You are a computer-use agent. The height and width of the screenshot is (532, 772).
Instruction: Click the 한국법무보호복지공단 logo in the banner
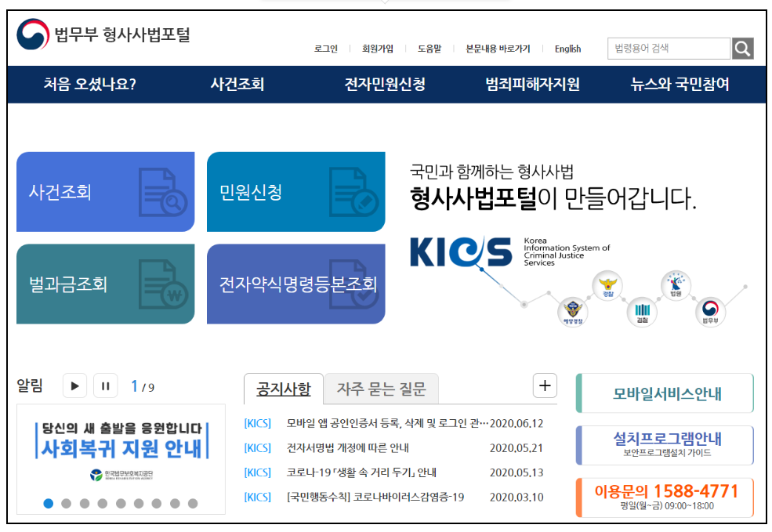121,475
